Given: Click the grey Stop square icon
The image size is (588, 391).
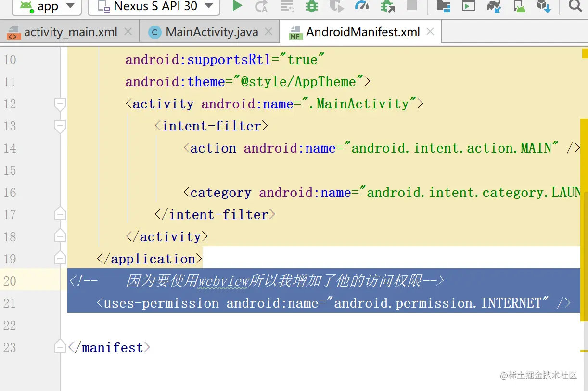Looking at the screenshot, I should point(412,5).
